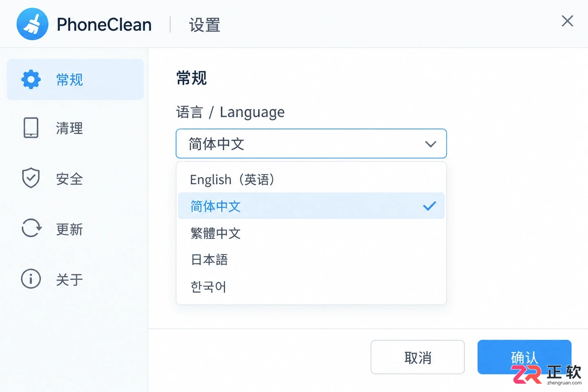The image size is (588, 392).
Task: Open the 常规 settings tab
Action: pos(75,79)
